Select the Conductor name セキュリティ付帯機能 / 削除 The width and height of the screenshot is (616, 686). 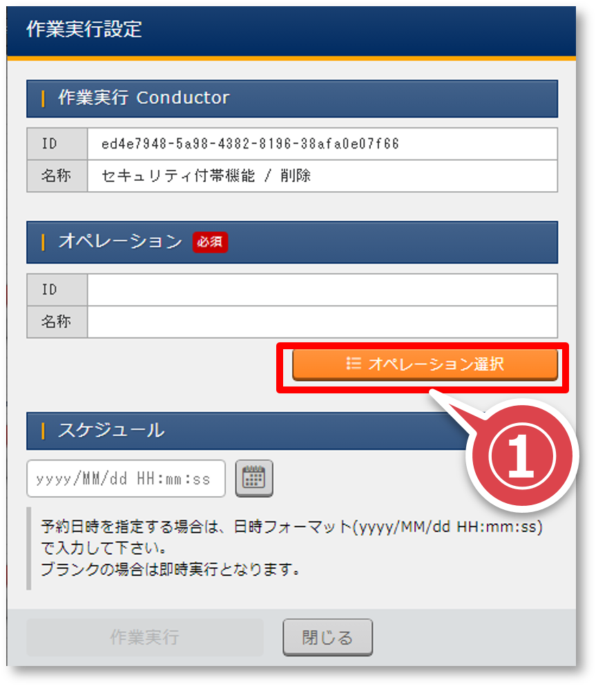click(206, 176)
